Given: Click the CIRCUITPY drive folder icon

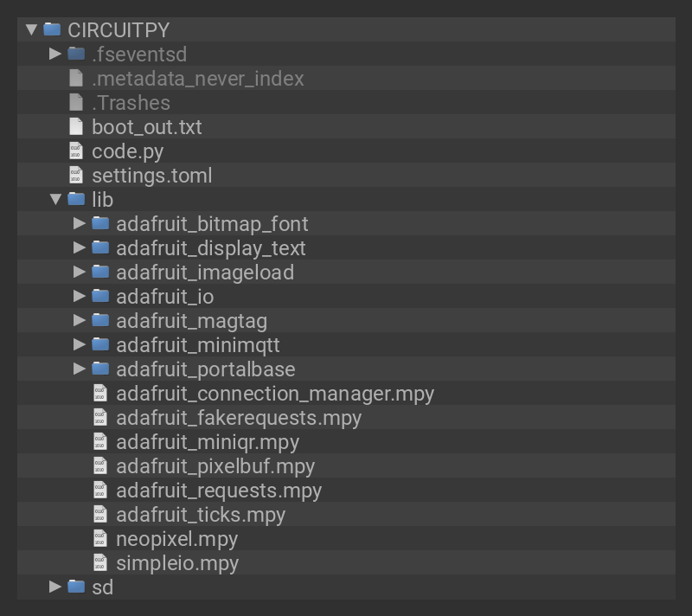Looking at the screenshot, I should pyautogui.click(x=52, y=29).
